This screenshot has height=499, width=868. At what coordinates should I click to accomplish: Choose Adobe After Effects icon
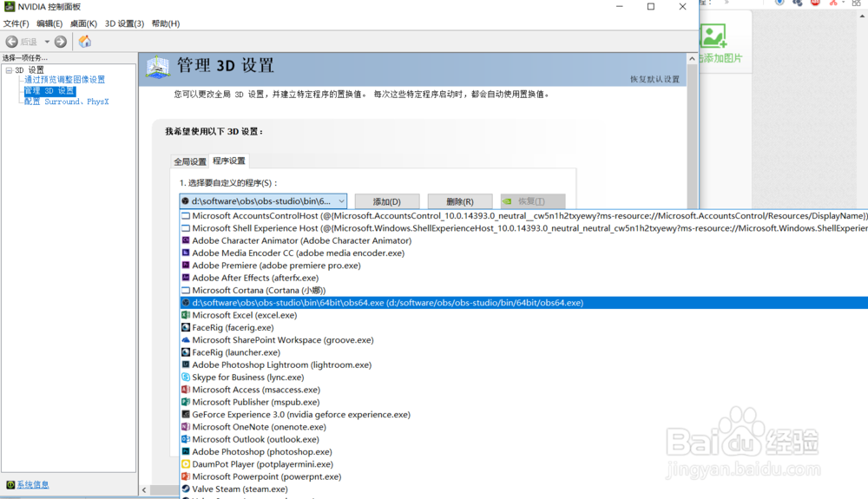point(186,278)
